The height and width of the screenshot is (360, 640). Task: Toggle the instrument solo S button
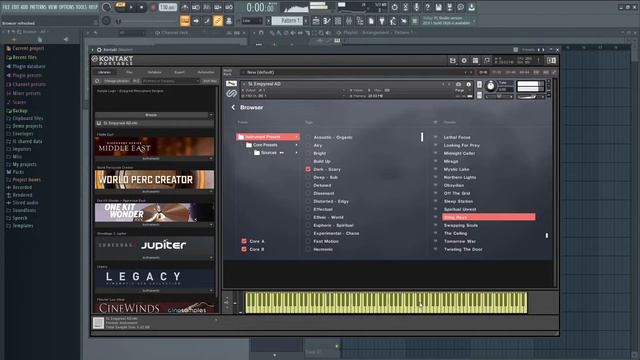(x=480, y=85)
